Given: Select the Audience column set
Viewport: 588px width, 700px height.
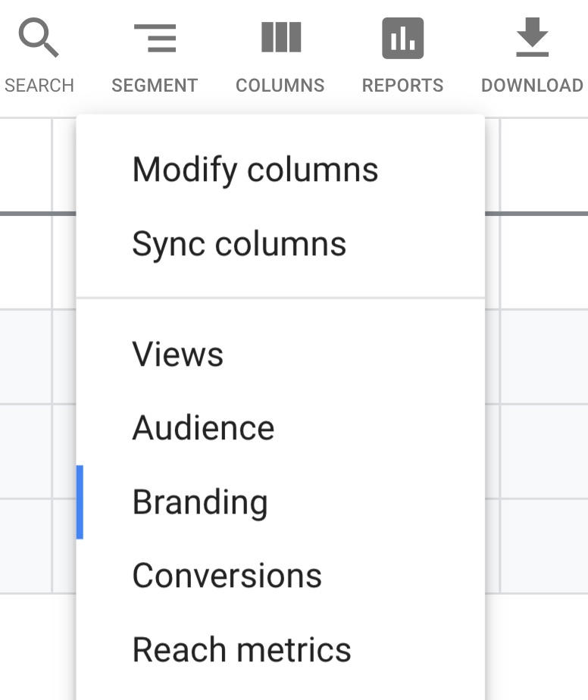Looking at the screenshot, I should tap(203, 429).
